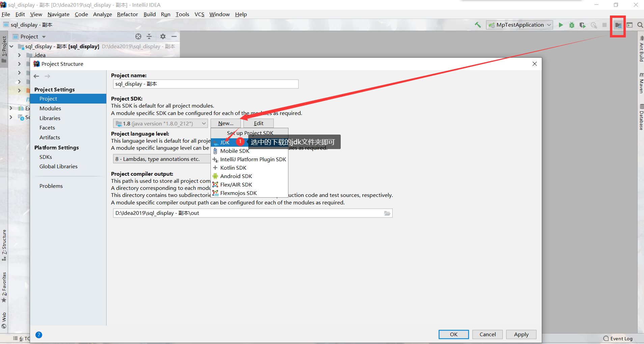Click Cancel button in dialog

coord(487,335)
